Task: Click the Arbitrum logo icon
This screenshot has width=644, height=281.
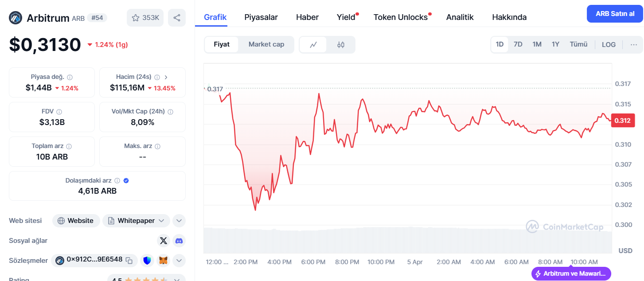Action: point(16,18)
